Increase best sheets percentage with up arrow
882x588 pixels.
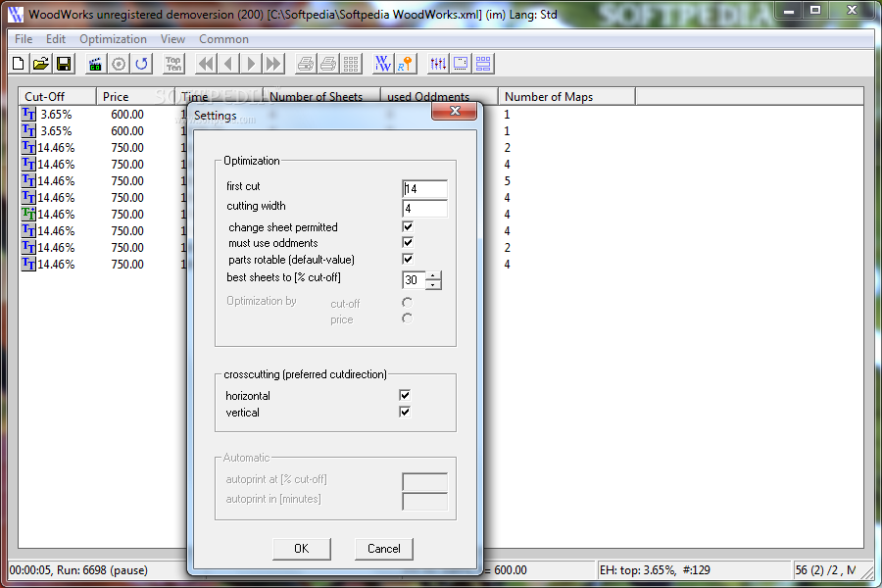pyautogui.click(x=432, y=275)
